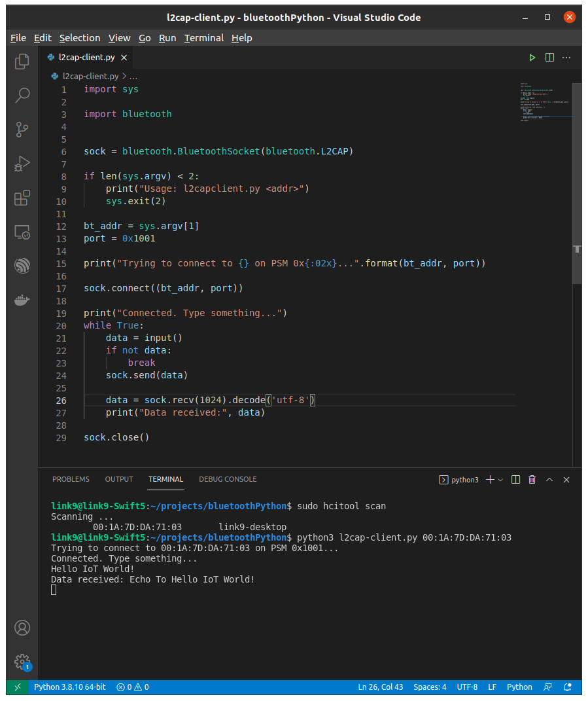Click 'while True:' code line

tap(114, 325)
